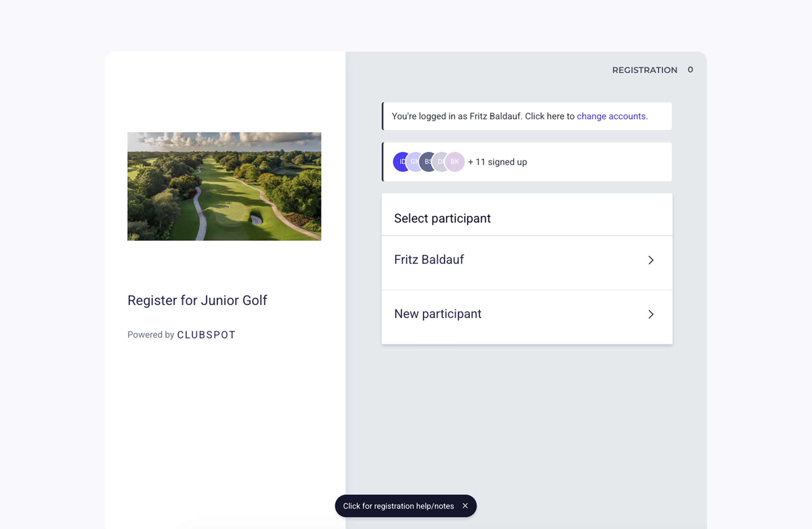Click the BK participant avatar
Image resolution: width=812 pixels, height=529 pixels.
pos(455,162)
